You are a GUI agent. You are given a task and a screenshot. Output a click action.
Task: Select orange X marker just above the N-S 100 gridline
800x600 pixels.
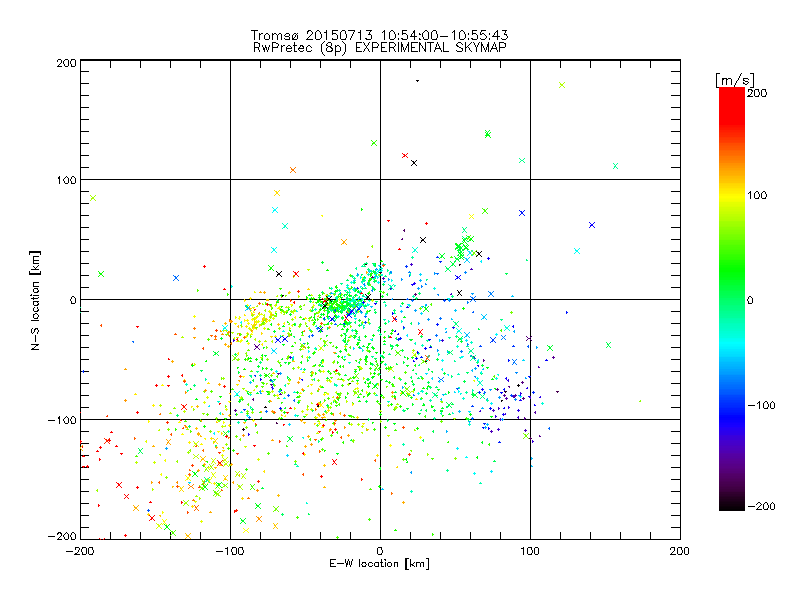293,170
